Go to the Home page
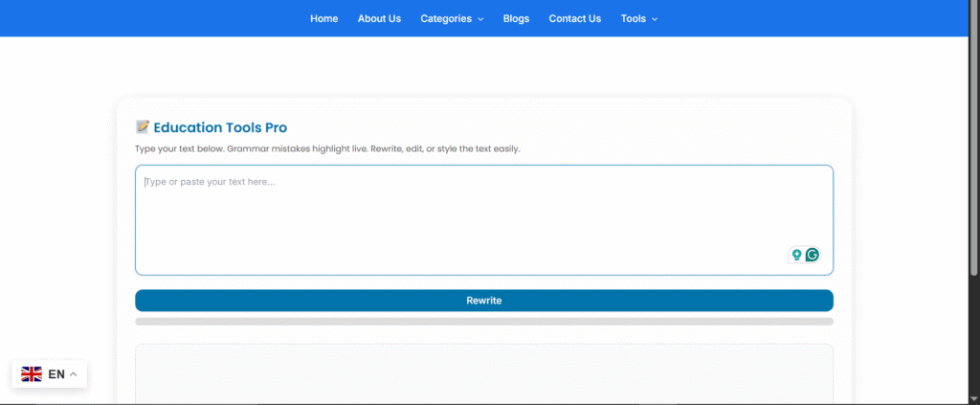Viewport: 980px width, 405px height. click(323, 18)
